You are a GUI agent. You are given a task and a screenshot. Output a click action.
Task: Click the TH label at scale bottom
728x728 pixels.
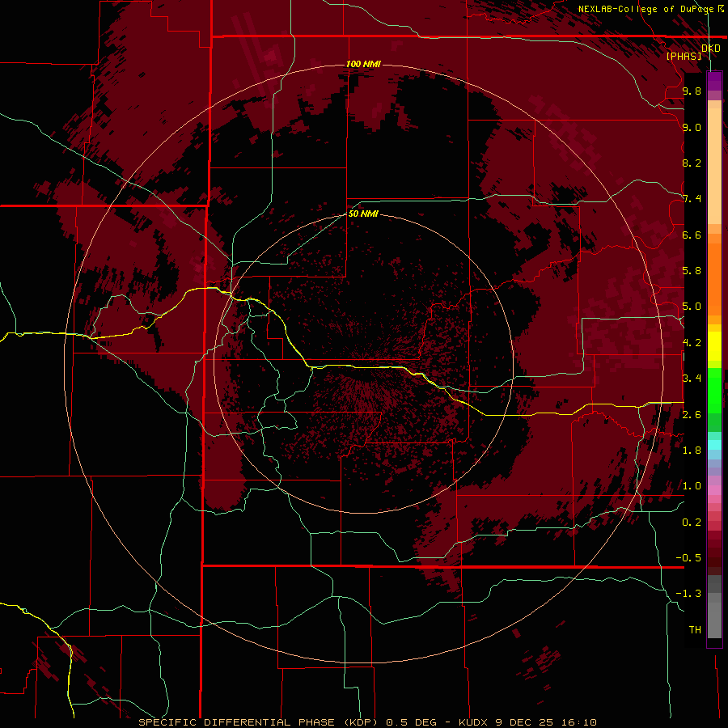695,630
